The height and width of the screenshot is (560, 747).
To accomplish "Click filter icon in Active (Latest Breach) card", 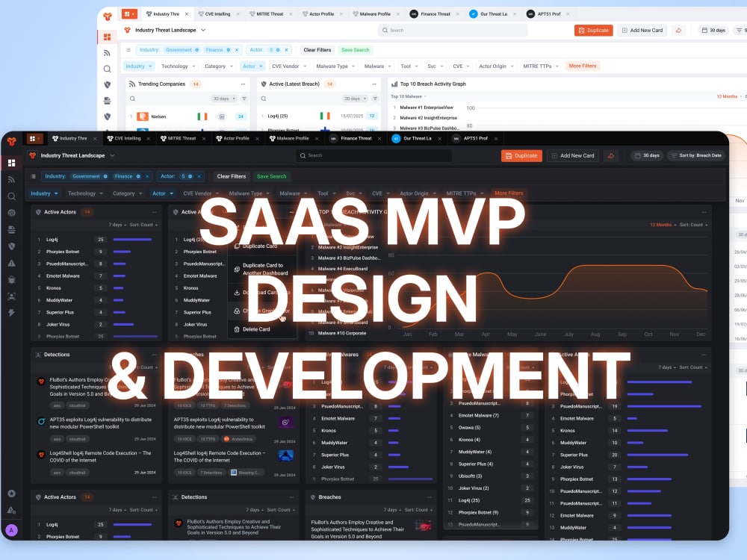I will pyautogui.click(x=375, y=99).
